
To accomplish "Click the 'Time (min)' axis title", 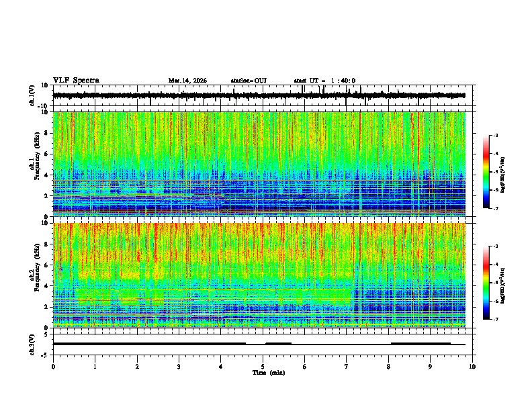I will tap(269, 373).
